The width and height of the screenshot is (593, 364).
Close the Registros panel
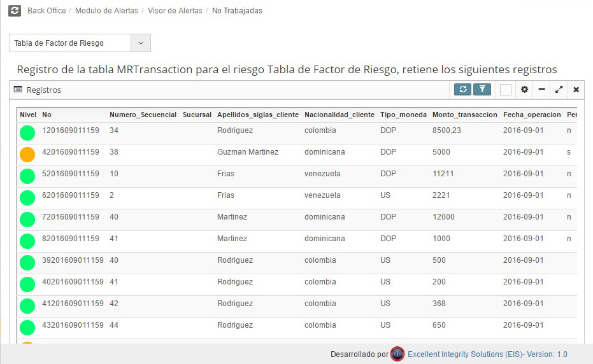point(576,90)
